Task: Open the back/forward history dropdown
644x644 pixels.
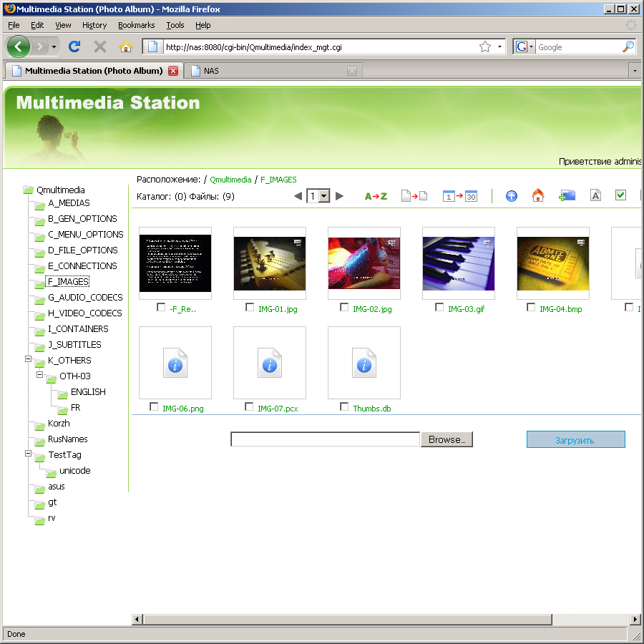Action: pos(54,47)
